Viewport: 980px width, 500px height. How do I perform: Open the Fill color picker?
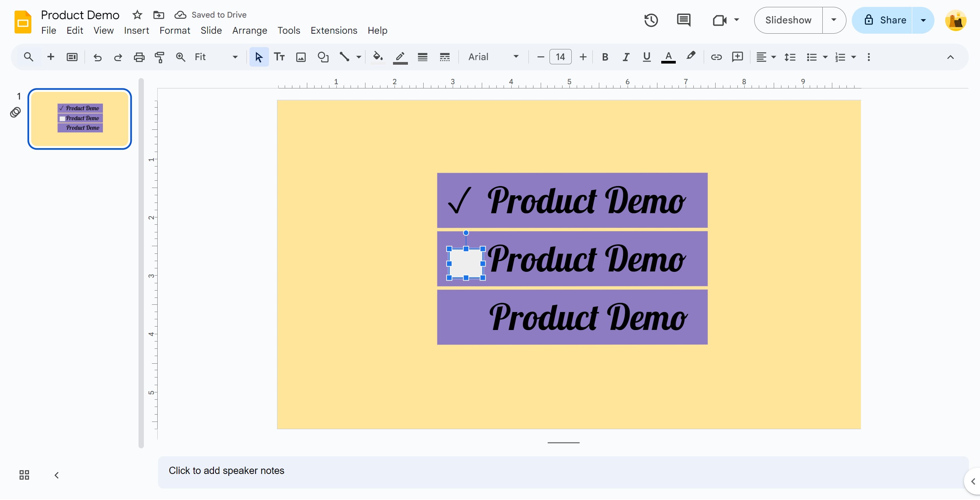pos(378,57)
